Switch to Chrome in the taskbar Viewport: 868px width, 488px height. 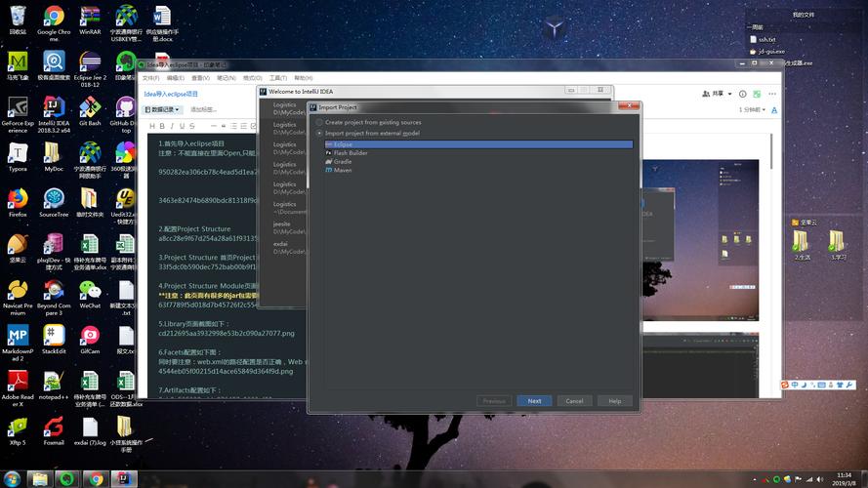click(x=96, y=478)
